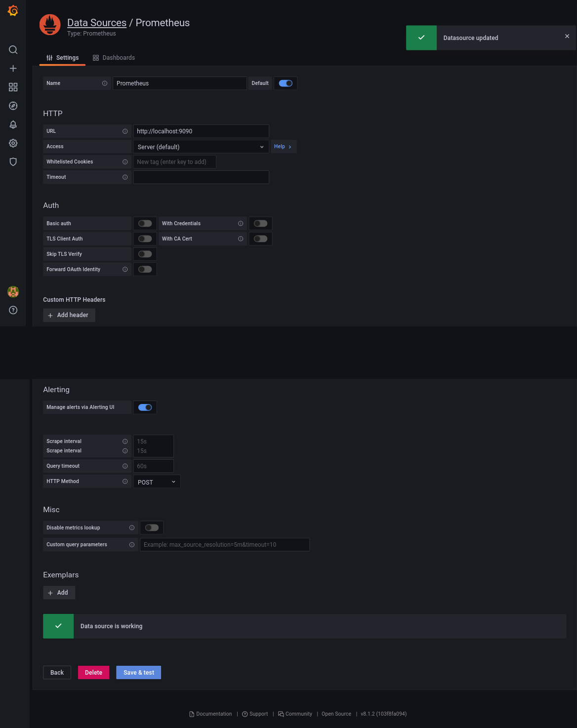
Task: Toggle the Default data source switch
Action: click(286, 83)
